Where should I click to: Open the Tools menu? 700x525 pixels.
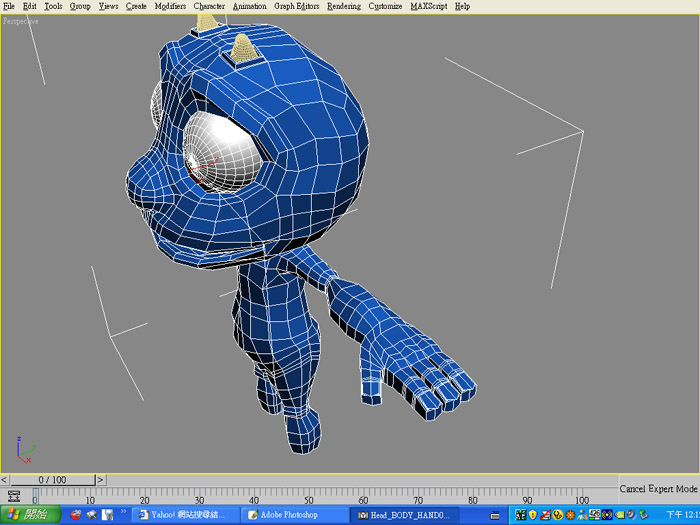tap(53, 6)
